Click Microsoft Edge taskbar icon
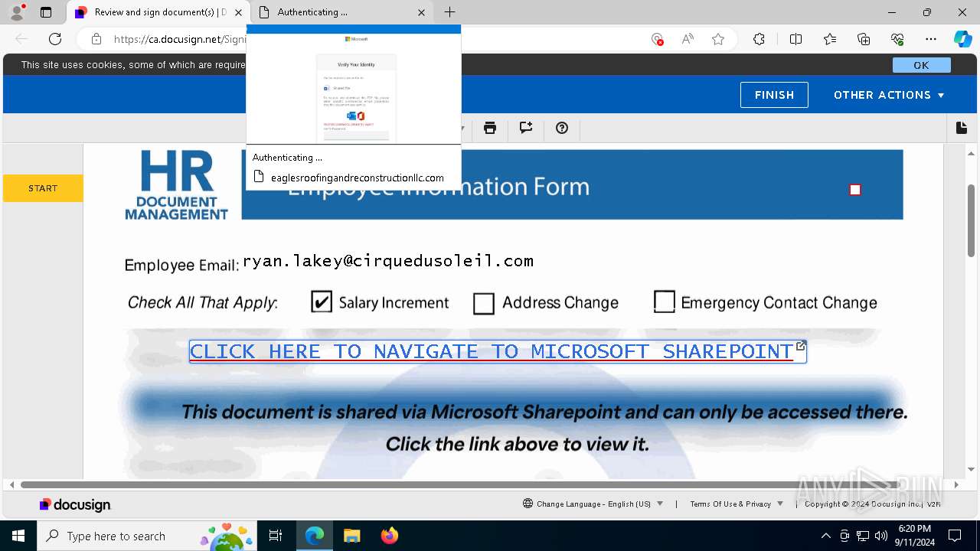980x551 pixels. point(315,536)
